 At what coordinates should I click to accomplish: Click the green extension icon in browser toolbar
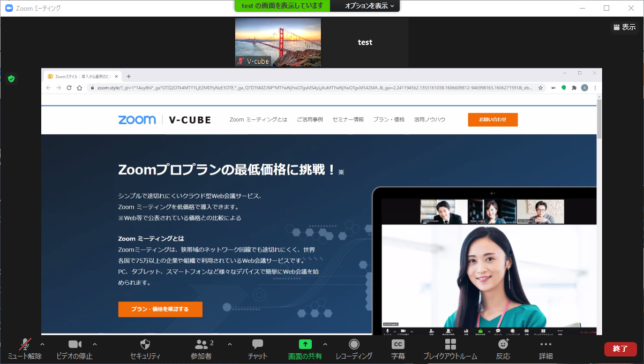click(564, 88)
